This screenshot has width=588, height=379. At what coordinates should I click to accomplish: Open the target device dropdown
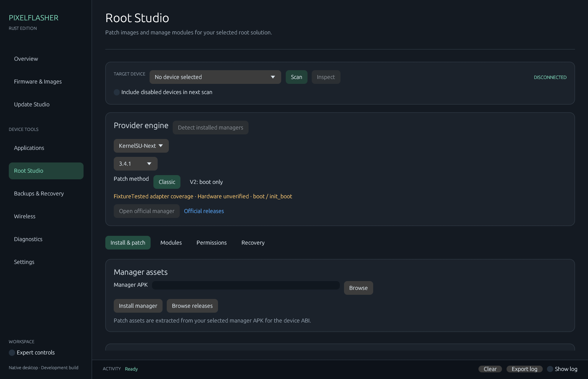pyautogui.click(x=215, y=77)
